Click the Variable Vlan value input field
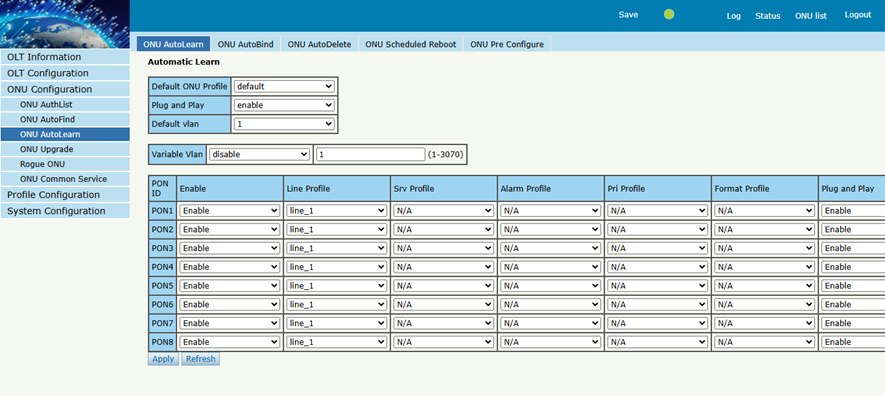 pyautogui.click(x=370, y=154)
